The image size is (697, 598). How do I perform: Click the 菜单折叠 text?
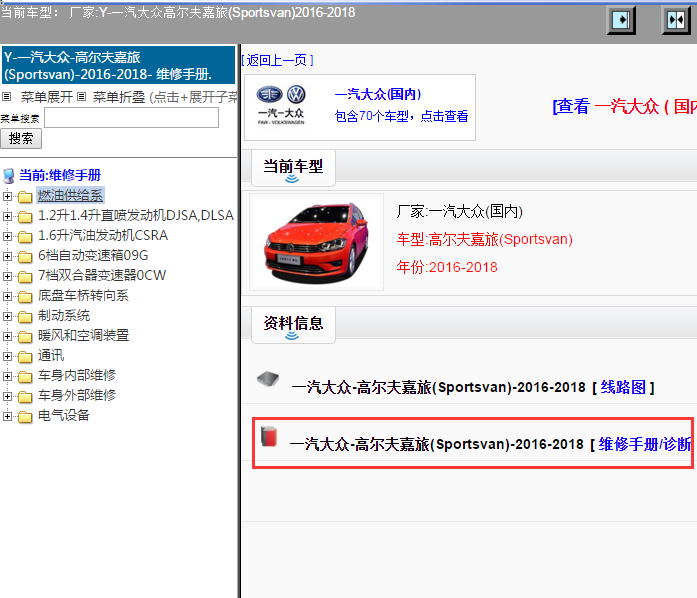119,97
